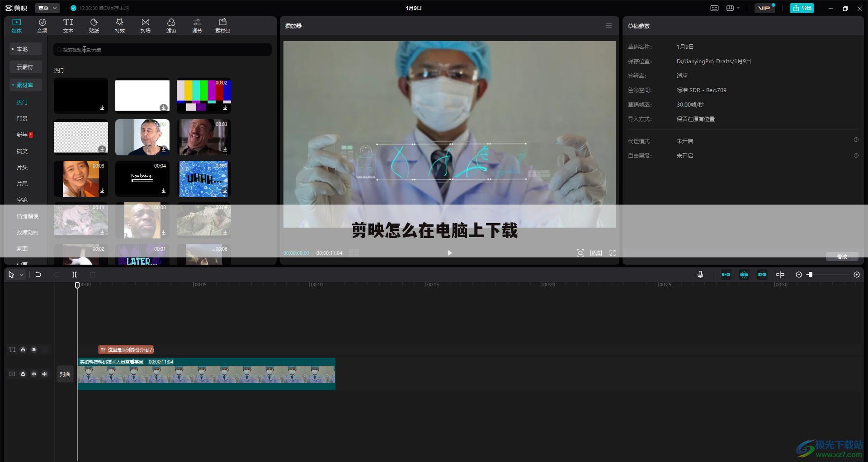
Task: Select the 片头 category
Action: tap(22, 167)
